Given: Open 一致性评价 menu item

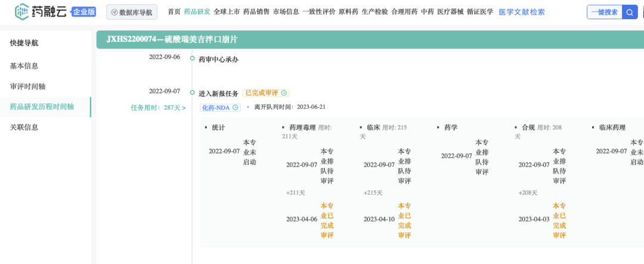Looking at the screenshot, I should coord(318,12).
